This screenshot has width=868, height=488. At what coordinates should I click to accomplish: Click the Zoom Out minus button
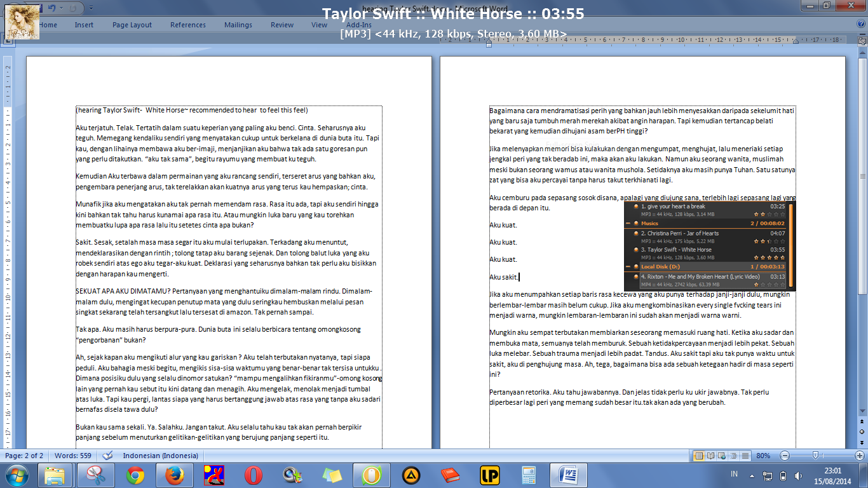pyautogui.click(x=785, y=456)
